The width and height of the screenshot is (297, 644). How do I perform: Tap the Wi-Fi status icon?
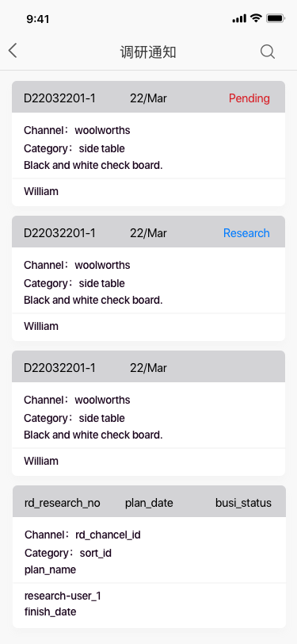257,18
